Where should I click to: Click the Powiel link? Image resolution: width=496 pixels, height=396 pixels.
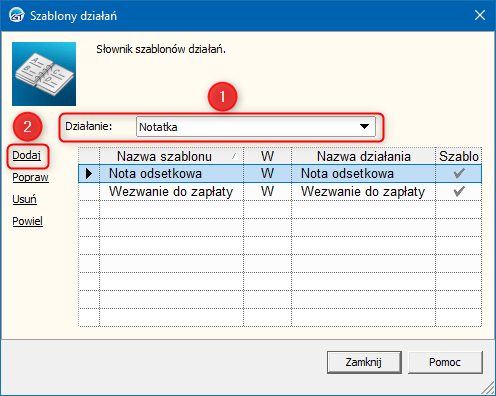(x=28, y=221)
